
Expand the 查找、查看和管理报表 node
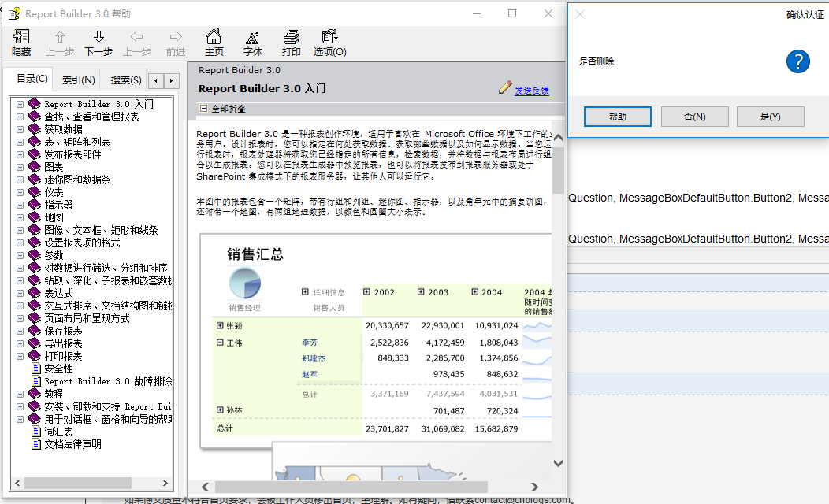click(x=20, y=117)
